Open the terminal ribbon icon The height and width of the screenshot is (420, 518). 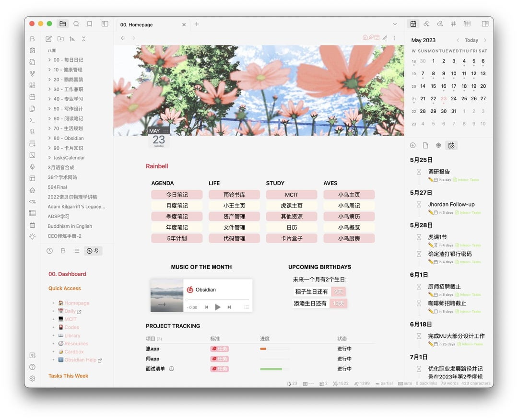(33, 120)
